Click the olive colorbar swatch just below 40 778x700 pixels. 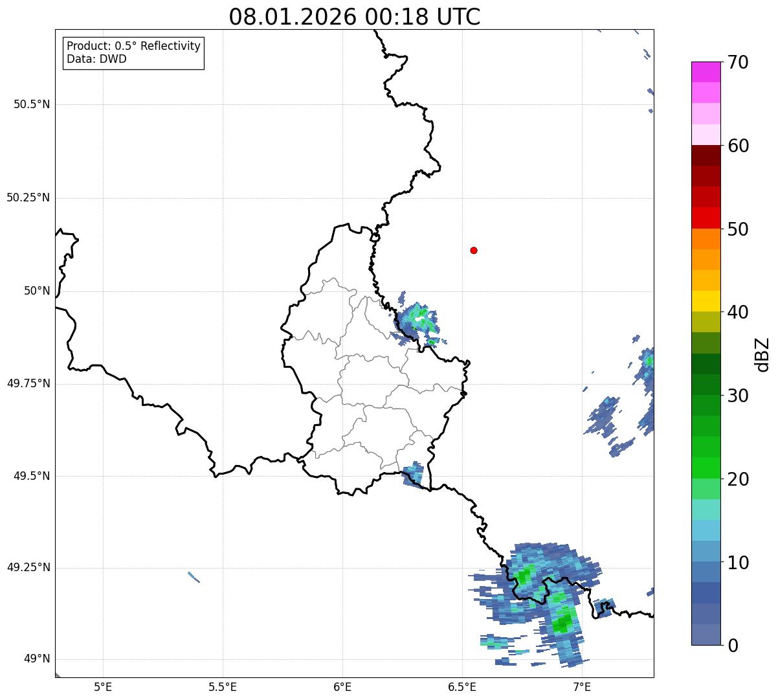tap(706, 322)
